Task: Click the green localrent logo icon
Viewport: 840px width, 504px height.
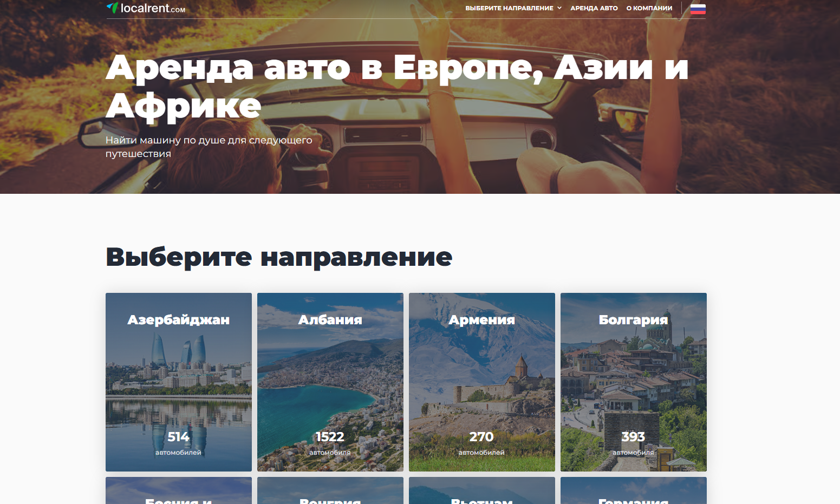Action: [x=112, y=8]
